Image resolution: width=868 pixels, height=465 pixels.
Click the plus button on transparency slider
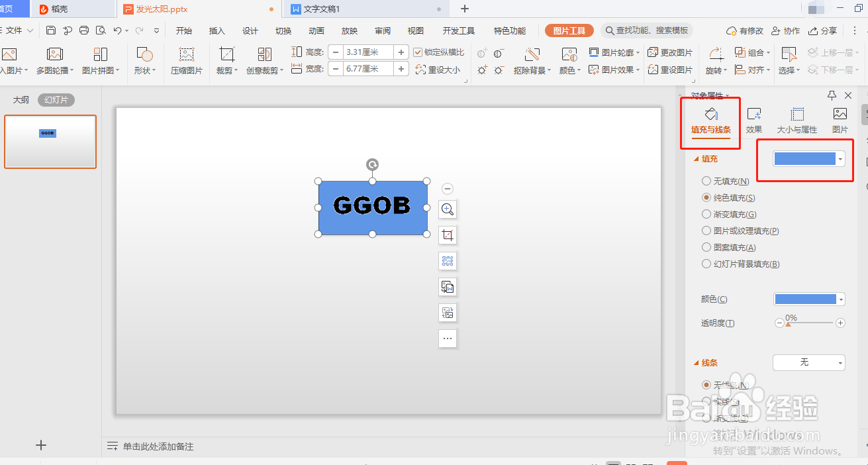[840, 323]
